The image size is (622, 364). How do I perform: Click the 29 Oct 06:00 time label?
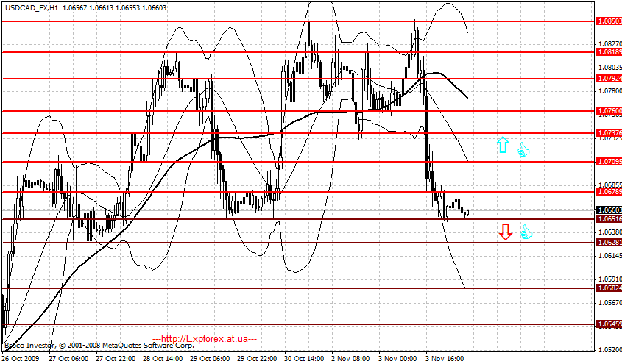point(210,358)
